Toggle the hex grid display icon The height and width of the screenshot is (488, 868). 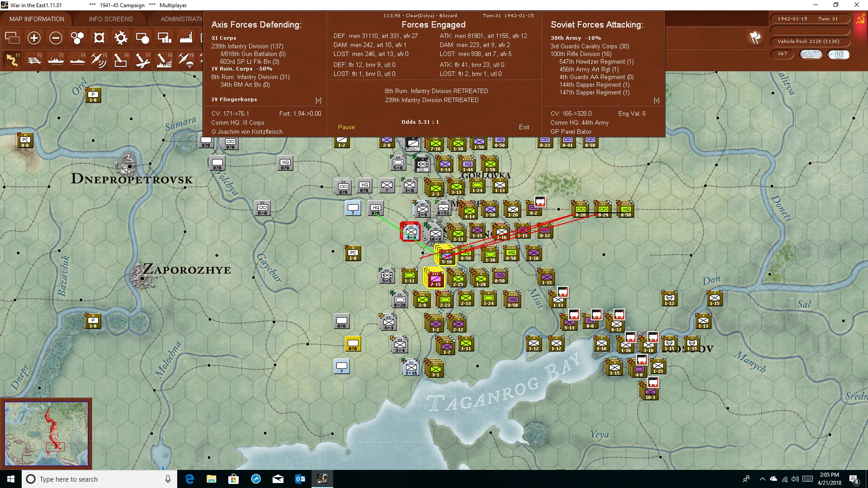pyautogui.click(x=77, y=38)
